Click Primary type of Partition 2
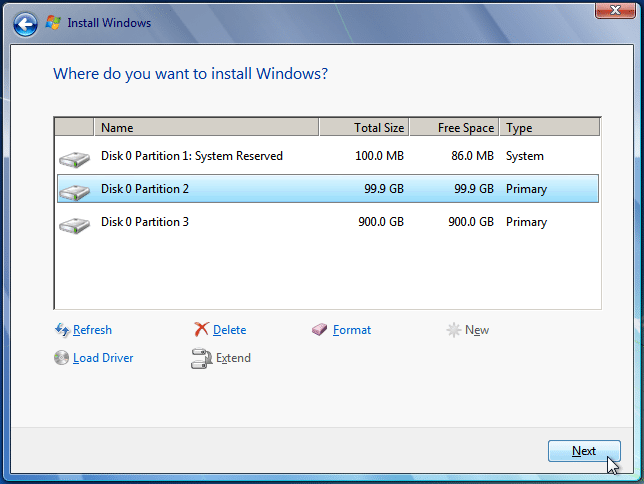The height and width of the screenshot is (484, 644). coord(526,189)
